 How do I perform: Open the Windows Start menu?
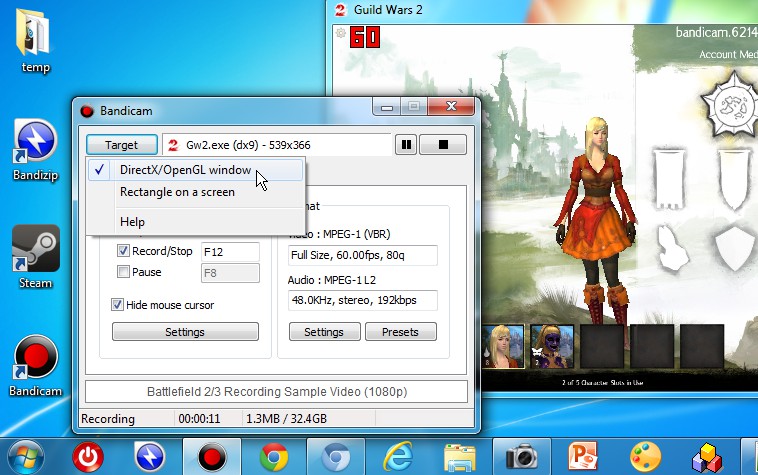(25, 457)
